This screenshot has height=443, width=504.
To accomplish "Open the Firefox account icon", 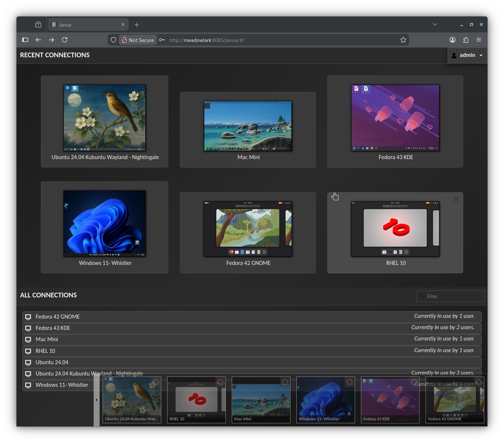I will tap(453, 40).
